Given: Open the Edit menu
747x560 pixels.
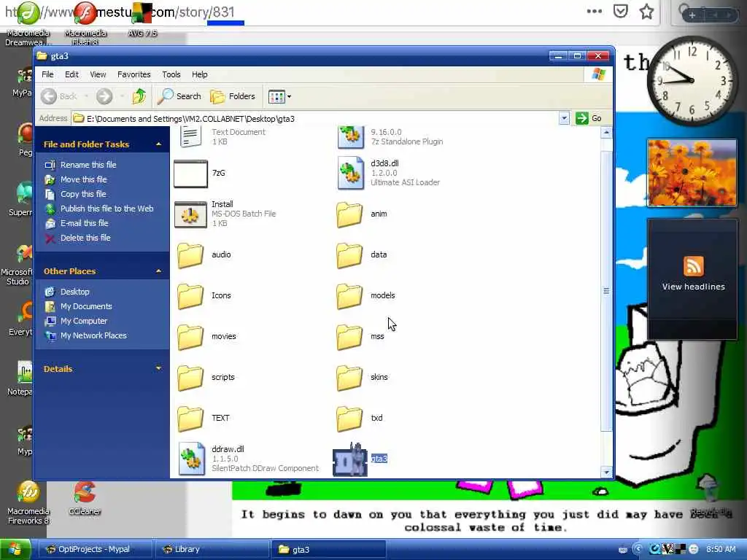Looking at the screenshot, I should point(71,74).
